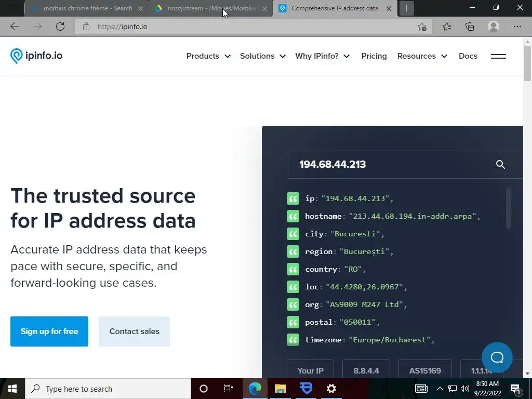This screenshot has height=399, width=532.
Task: Open the Pricing page
Action: 374,56
